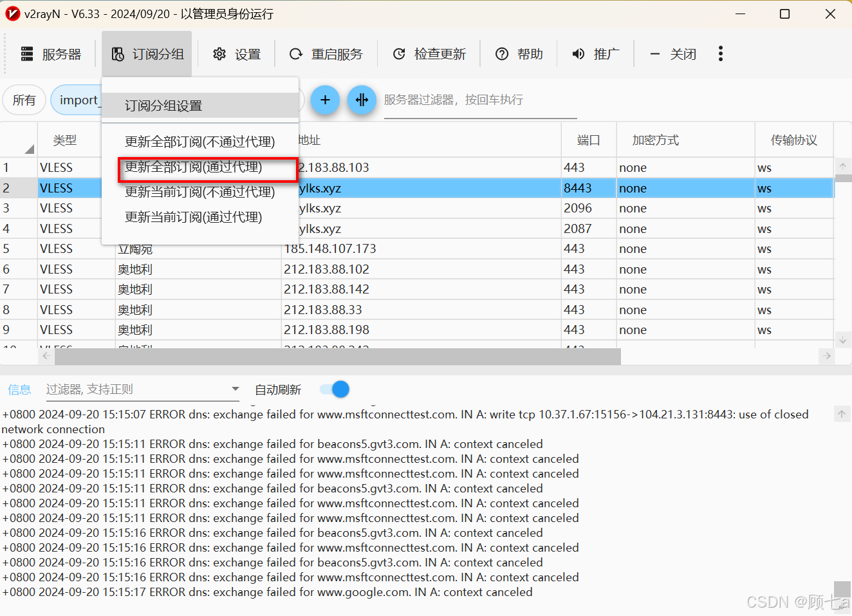Open 帮助 question mark icon
Image resolution: width=852 pixels, height=616 pixels.
pos(502,54)
